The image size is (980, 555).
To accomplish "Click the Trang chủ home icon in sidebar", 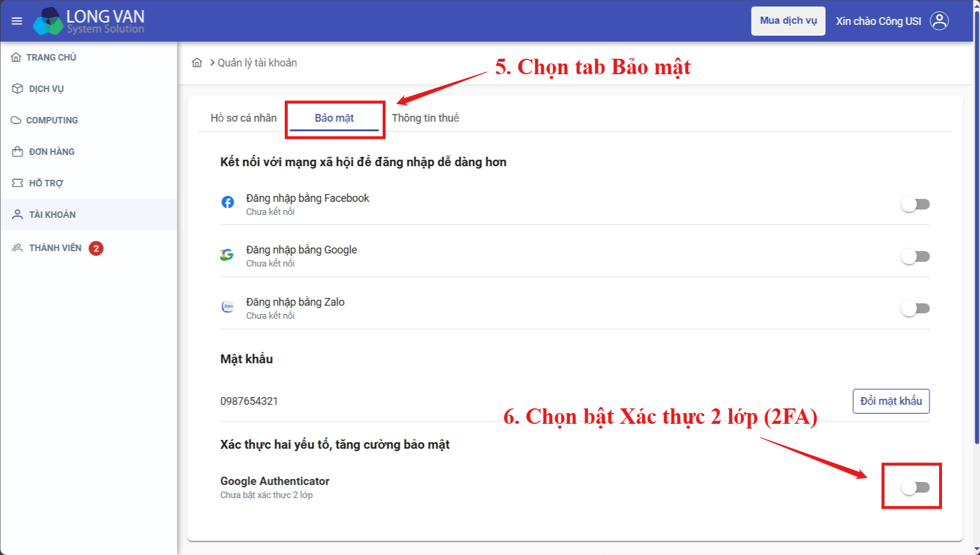I will click(x=16, y=58).
